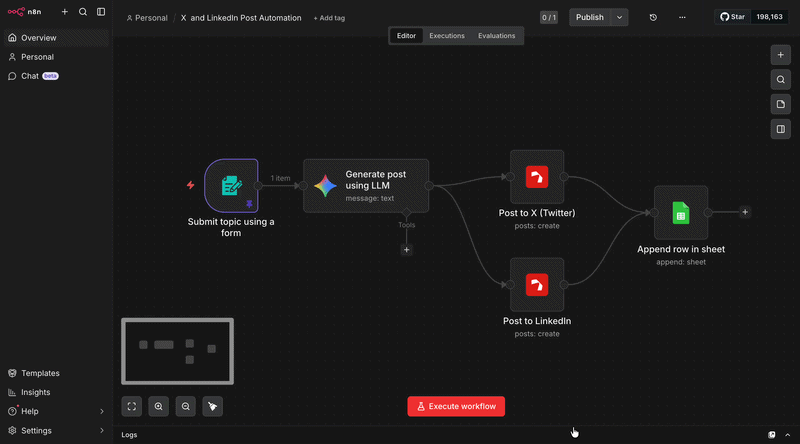Add node after Append row in sheet
Screen dimensions: 800x444
click(745, 212)
